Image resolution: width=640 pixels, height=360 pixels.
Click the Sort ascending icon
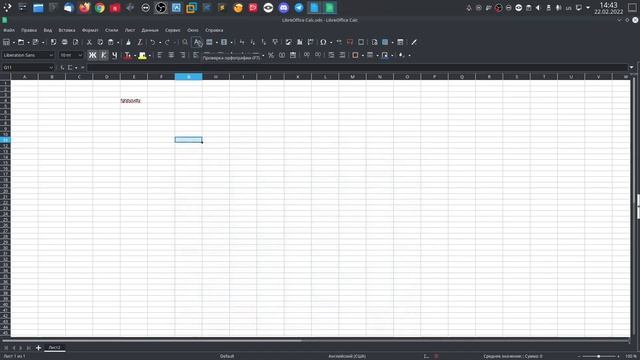pos(253,42)
